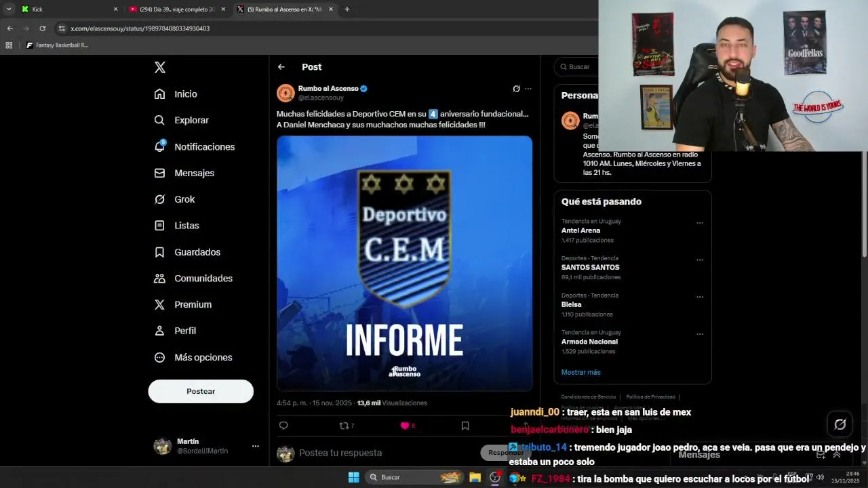Click taskbar Buscar search box
This screenshot has height=488, width=868.
tap(414, 477)
